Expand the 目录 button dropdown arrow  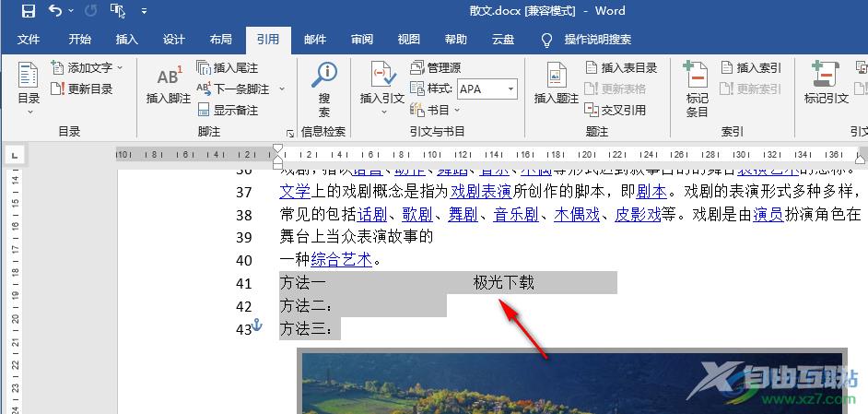(29, 112)
